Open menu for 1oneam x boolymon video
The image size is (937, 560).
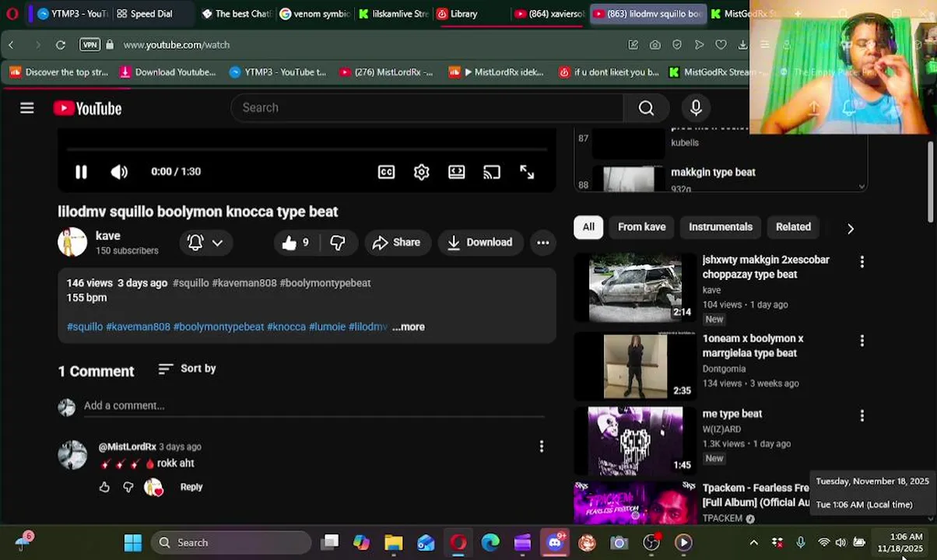[862, 341]
